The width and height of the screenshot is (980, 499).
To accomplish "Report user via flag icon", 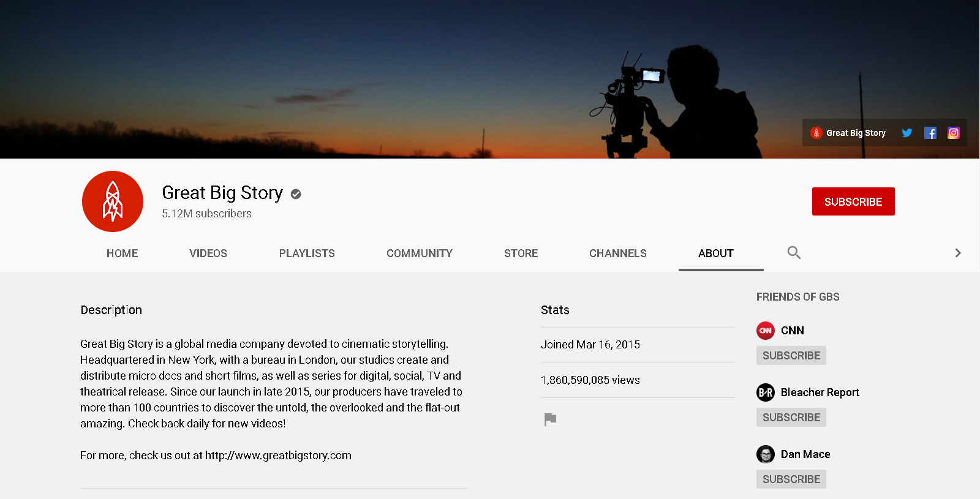I will coord(550,419).
